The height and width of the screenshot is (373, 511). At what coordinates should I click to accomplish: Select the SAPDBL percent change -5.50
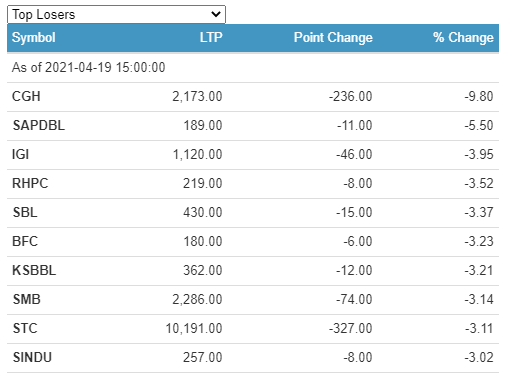479,125
